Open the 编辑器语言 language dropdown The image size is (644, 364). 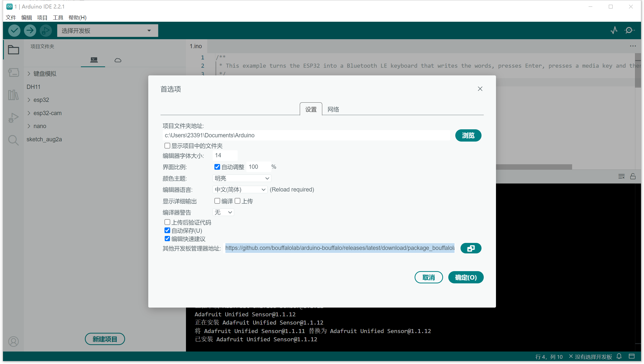240,189
